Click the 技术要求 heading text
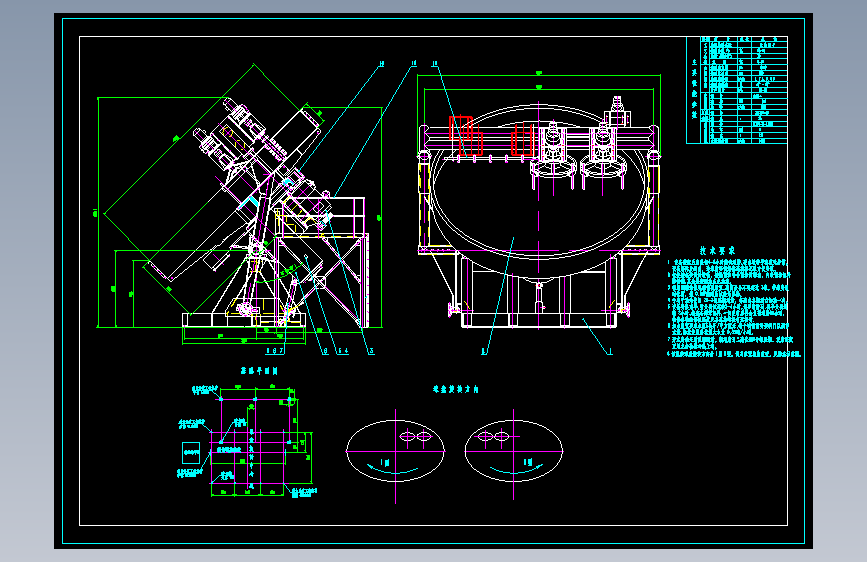This screenshot has width=867, height=562. (x=717, y=251)
